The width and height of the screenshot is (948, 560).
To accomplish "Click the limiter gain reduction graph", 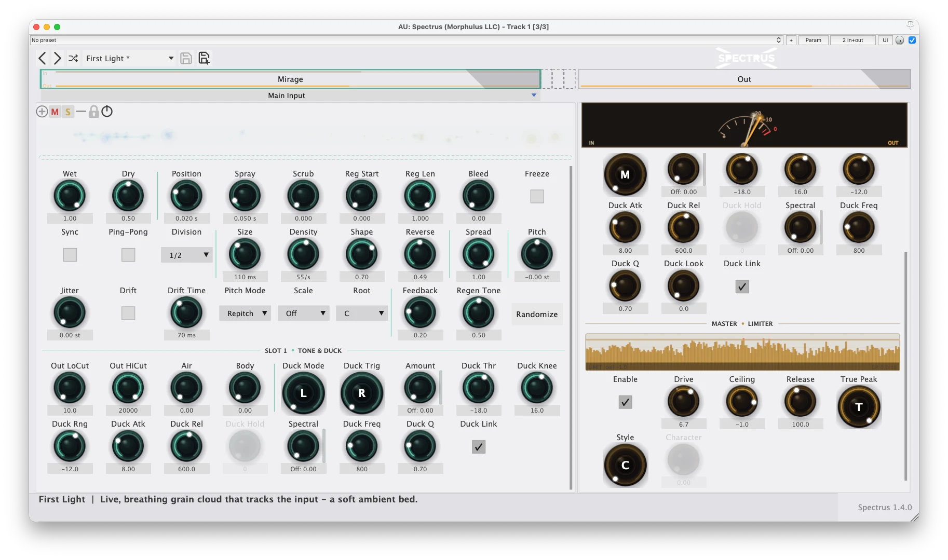I will click(742, 352).
